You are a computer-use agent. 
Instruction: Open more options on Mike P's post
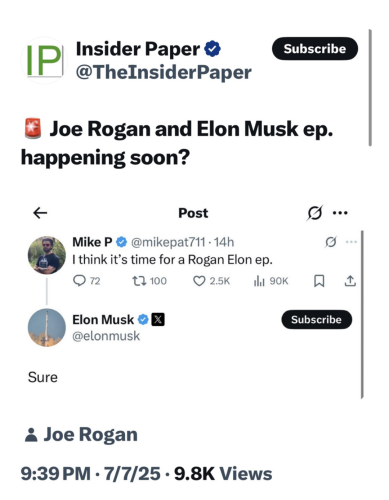(x=351, y=242)
